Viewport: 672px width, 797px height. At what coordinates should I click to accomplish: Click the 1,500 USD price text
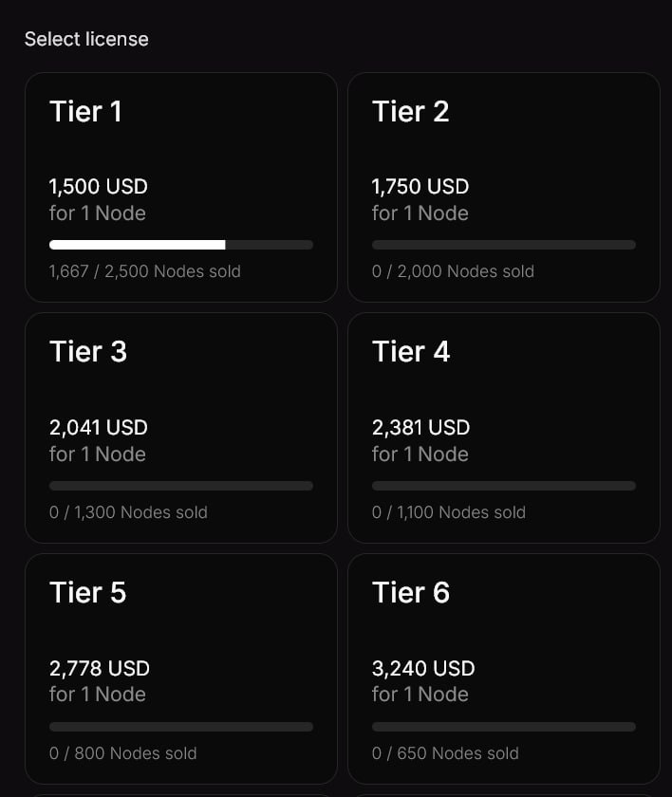99,187
